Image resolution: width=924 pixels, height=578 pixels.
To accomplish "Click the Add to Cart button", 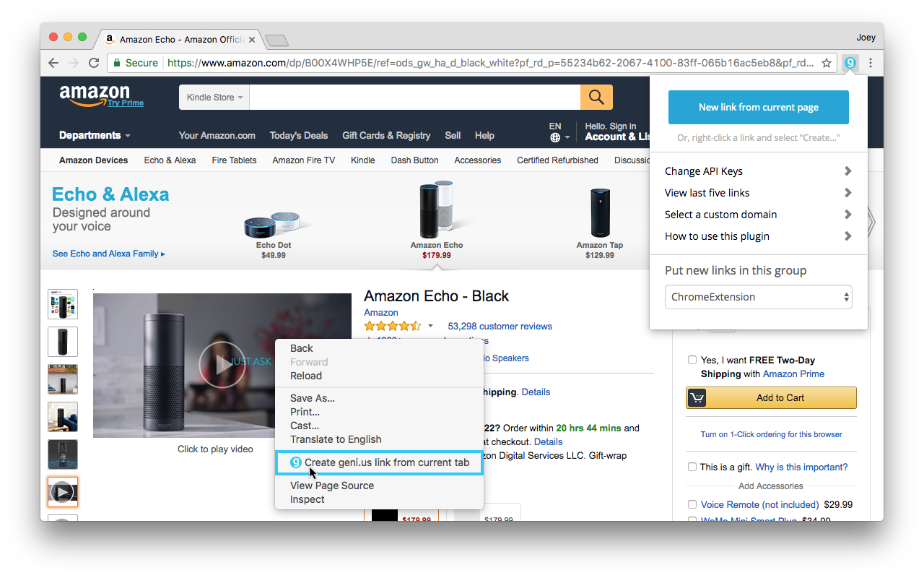I will click(771, 397).
